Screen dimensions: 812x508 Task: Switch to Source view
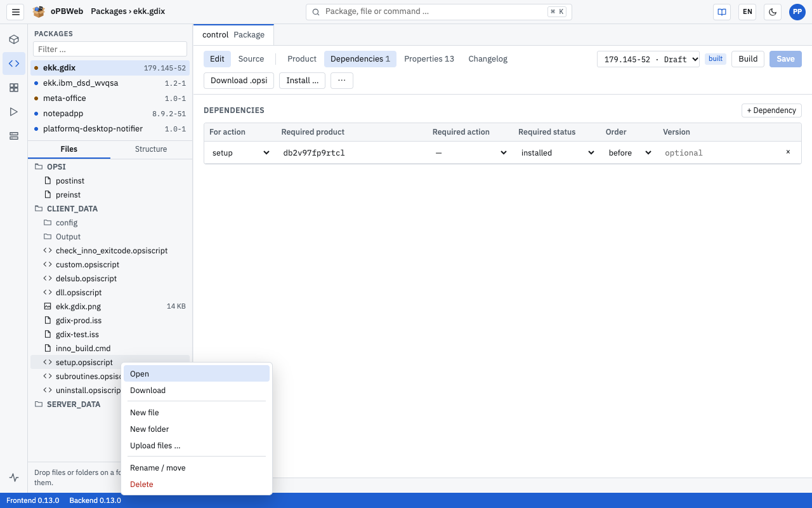point(251,59)
